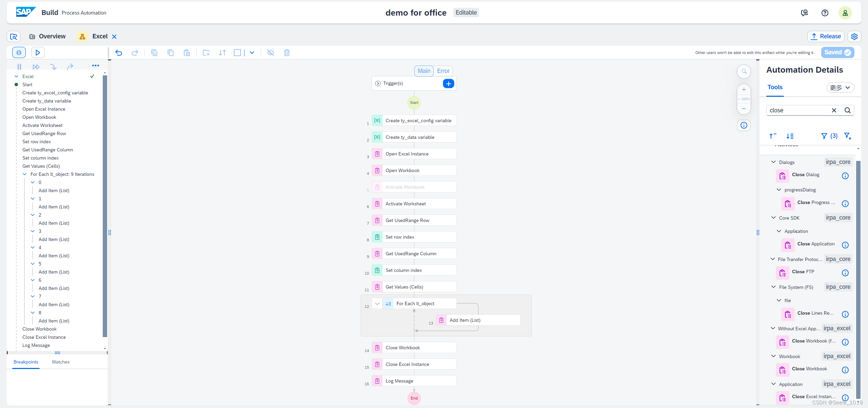The width and height of the screenshot is (868, 408).
Task: Open the 更多 dropdown in Automation Details
Action: 840,88
